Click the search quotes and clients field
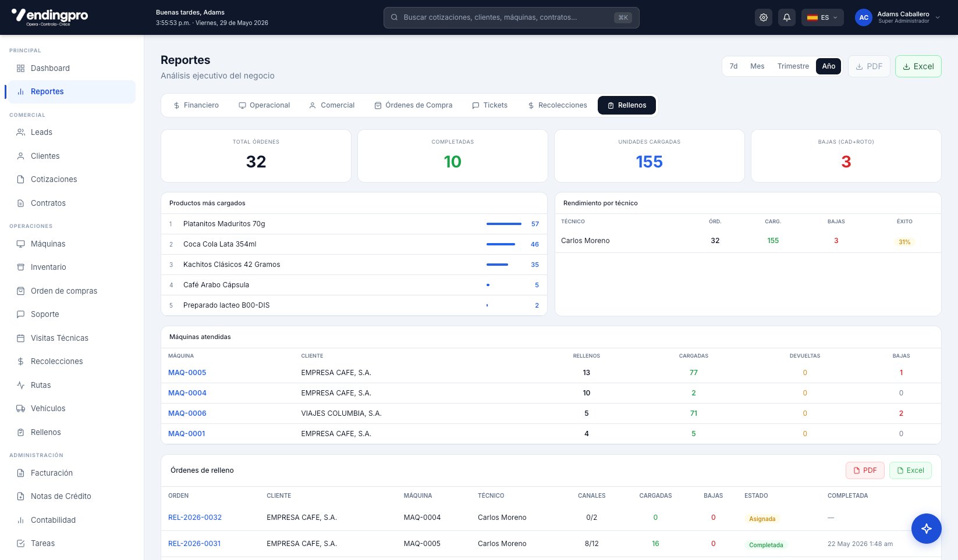 pyautogui.click(x=511, y=17)
